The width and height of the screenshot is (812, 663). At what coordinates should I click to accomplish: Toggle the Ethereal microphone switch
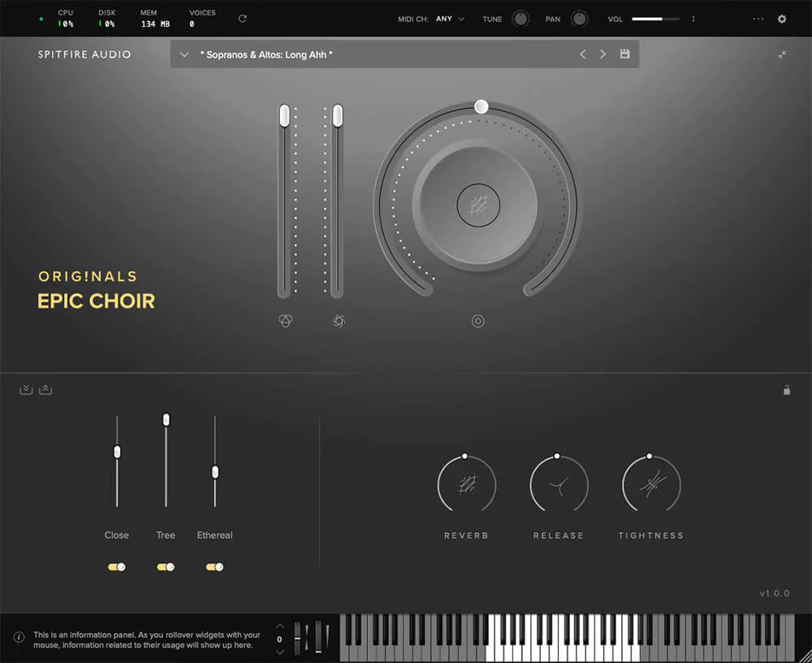(215, 567)
